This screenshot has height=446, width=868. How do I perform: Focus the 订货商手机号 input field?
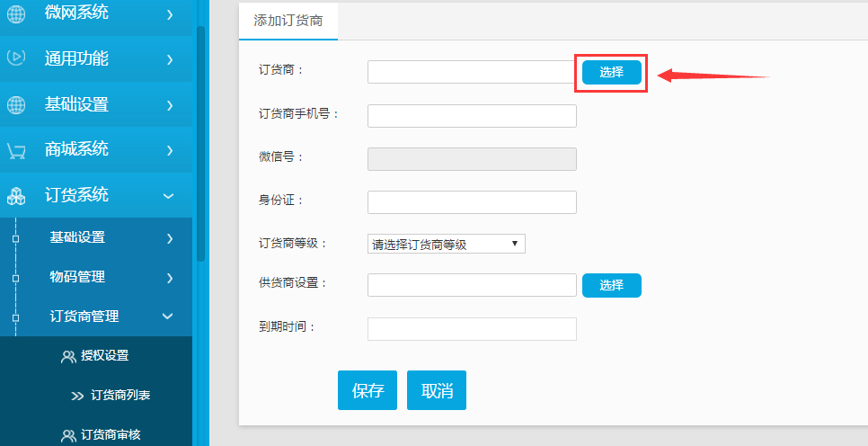pos(473,116)
